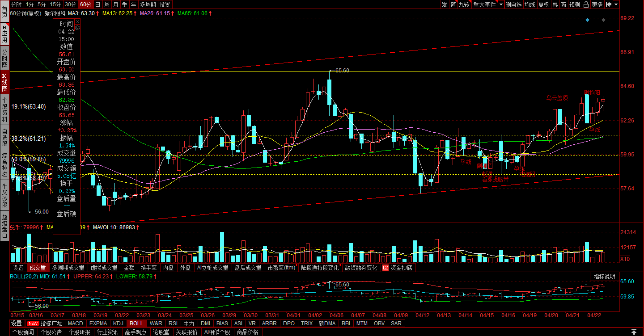
Task: Switch to the 15分 period tab
Action: 55,4
